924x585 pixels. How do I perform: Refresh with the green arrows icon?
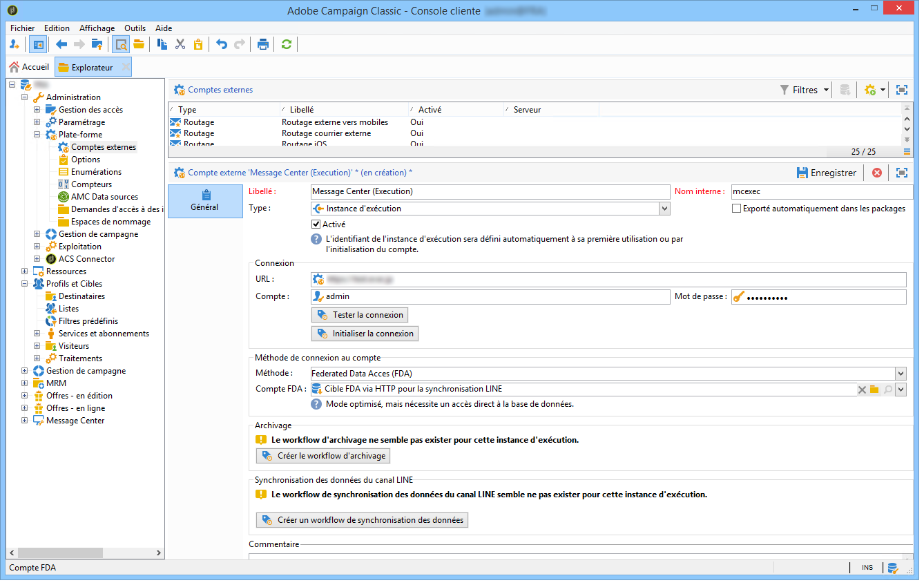pos(286,45)
